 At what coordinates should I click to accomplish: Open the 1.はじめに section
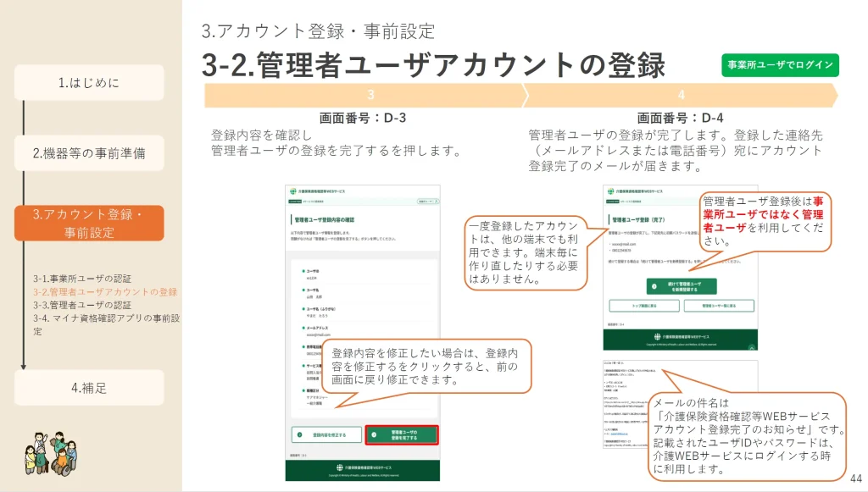coord(89,83)
